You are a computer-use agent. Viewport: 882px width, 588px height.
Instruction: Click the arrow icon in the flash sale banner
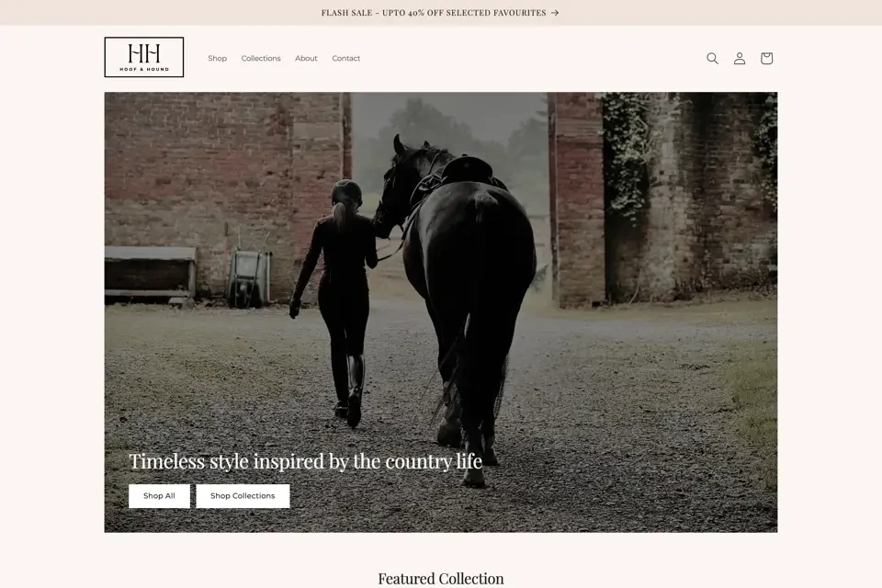(555, 12)
